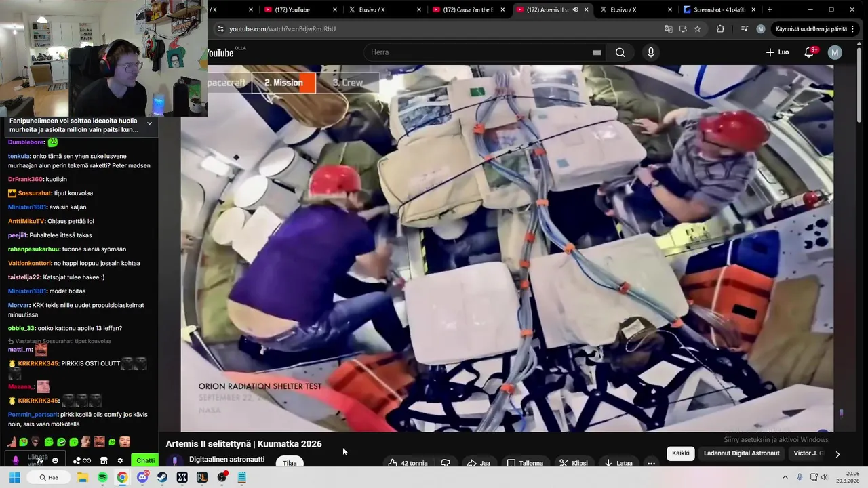Click Käynnistä uudelleen ja päivitä button
The width and height of the screenshot is (868, 488).
pos(812,29)
